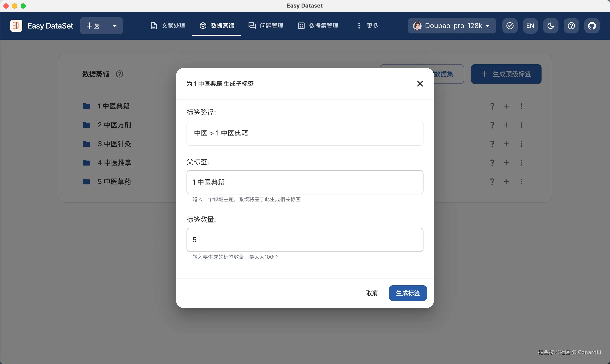
Task: Click the 父标签 text field
Action: pos(305,182)
